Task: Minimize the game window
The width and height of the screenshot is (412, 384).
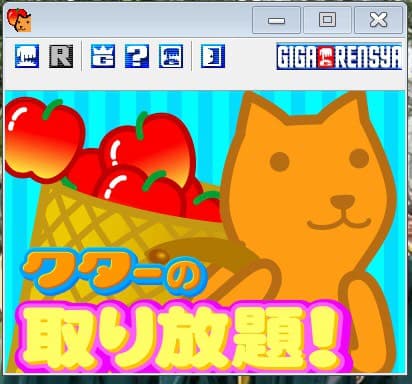Action: 276,20
